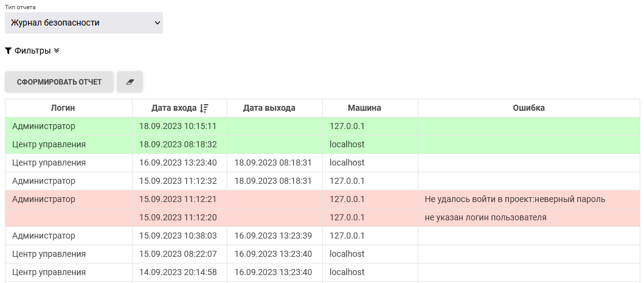
Task: Open the Журнал безопасности report type dropdown
Action: point(84,23)
